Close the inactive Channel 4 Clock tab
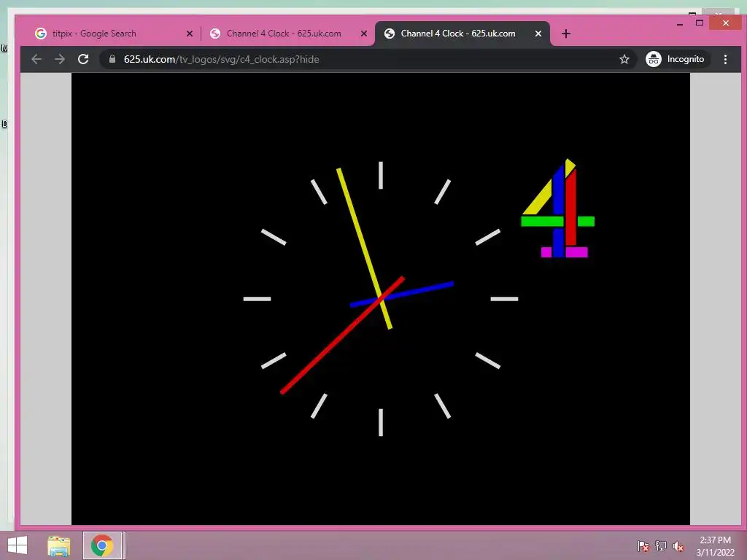 [x=363, y=34]
